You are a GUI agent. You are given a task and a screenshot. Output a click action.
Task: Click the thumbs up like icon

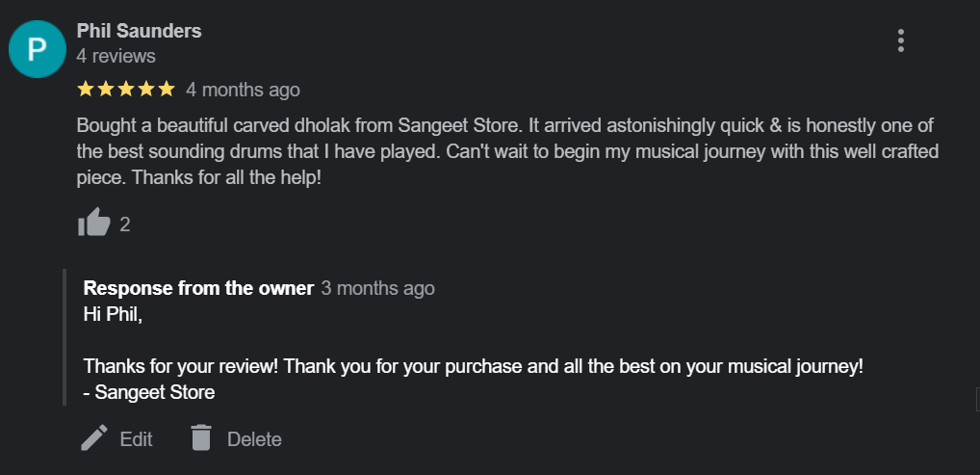point(94,224)
